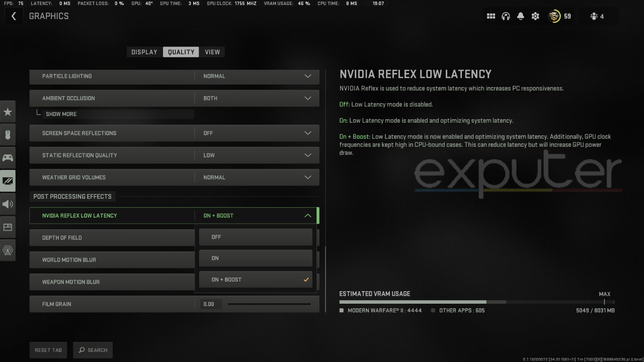Switch to the Quality tab
This screenshot has width=644, height=362.
click(x=181, y=52)
